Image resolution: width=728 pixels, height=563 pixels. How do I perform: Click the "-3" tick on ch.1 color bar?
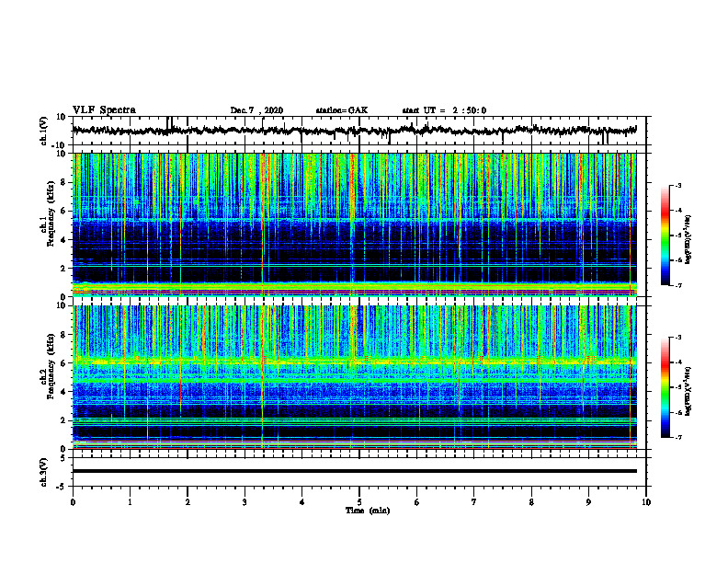[677, 186]
